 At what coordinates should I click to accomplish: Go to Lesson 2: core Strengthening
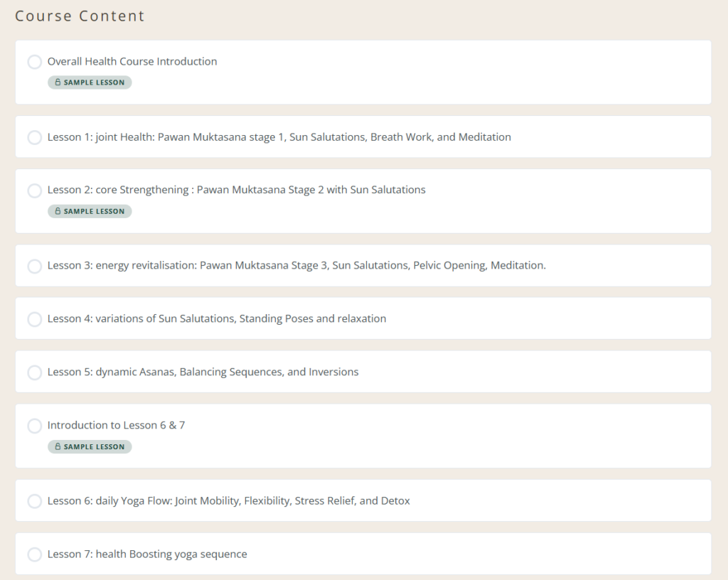[x=236, y=190]
